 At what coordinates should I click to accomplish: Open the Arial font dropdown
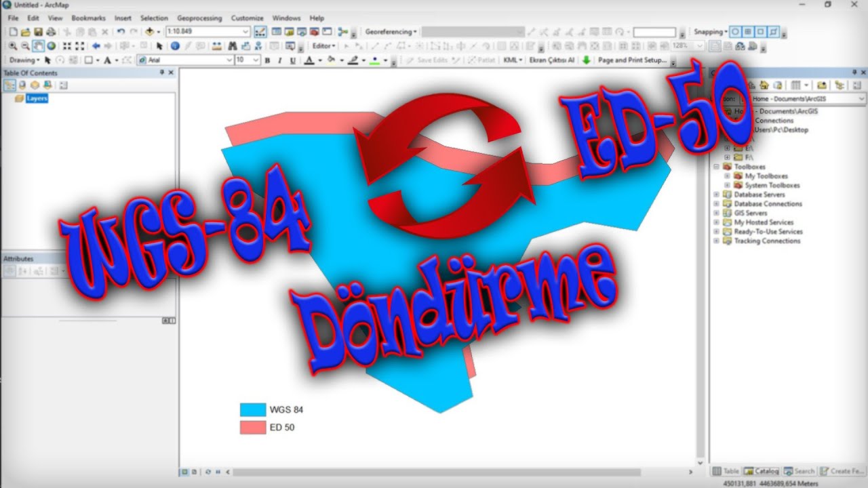tap(229, 60)
